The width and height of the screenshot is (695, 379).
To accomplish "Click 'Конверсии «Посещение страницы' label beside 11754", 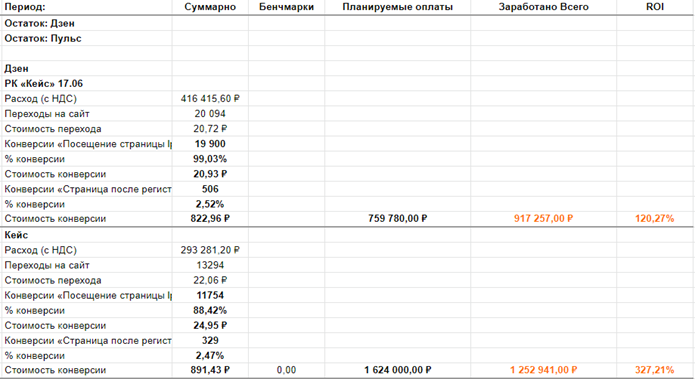I will (x=88, y=296).
